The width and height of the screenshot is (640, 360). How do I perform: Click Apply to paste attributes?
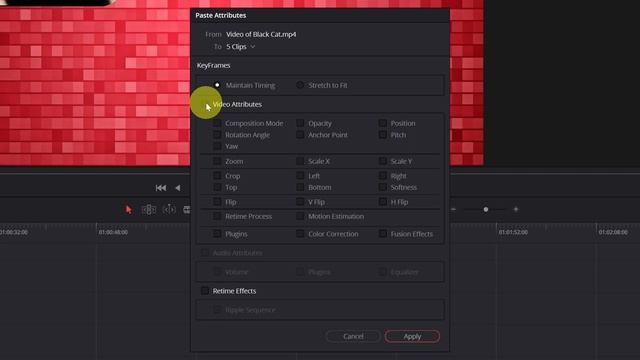[x=412, y=336]
